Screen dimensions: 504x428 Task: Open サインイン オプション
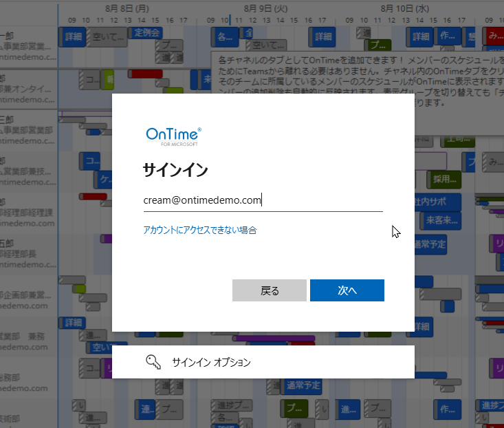click(263, 362)
